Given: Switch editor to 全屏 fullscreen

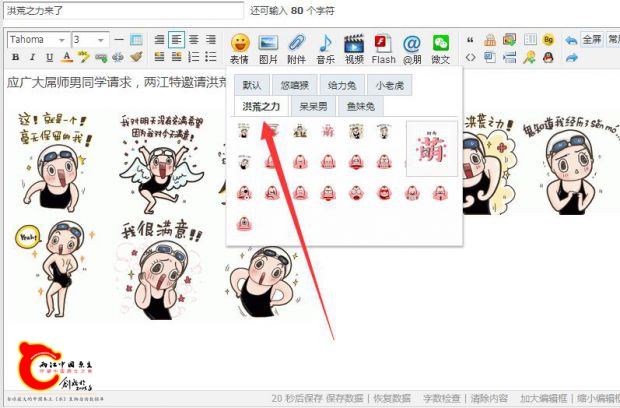Looking at the screenshot, I should [x=592, y=40].
